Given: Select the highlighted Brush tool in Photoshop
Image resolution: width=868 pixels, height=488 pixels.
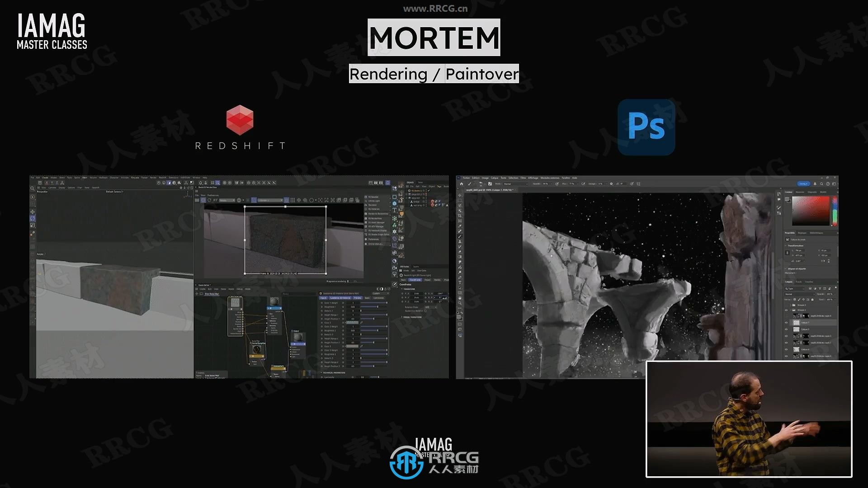Looking at the screenshot, I should (460, 236).
